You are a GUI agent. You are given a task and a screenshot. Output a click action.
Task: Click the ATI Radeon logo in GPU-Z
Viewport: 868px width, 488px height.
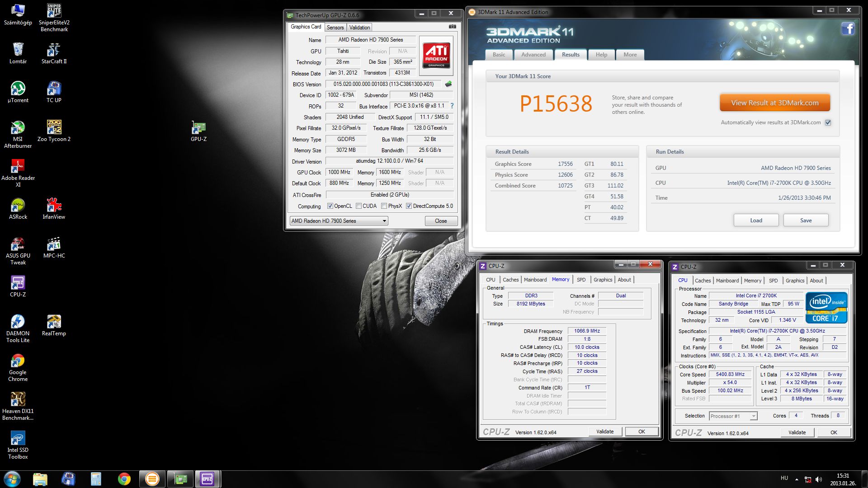click(436, 55)
